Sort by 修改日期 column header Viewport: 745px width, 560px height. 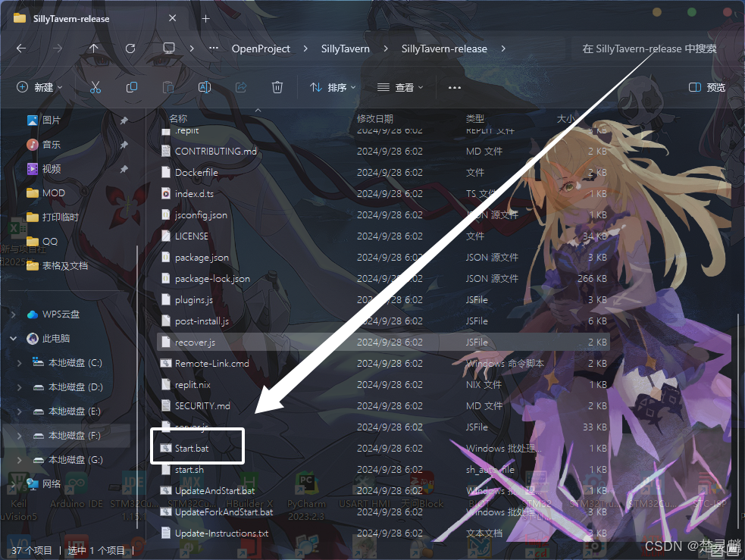(375, 118)
